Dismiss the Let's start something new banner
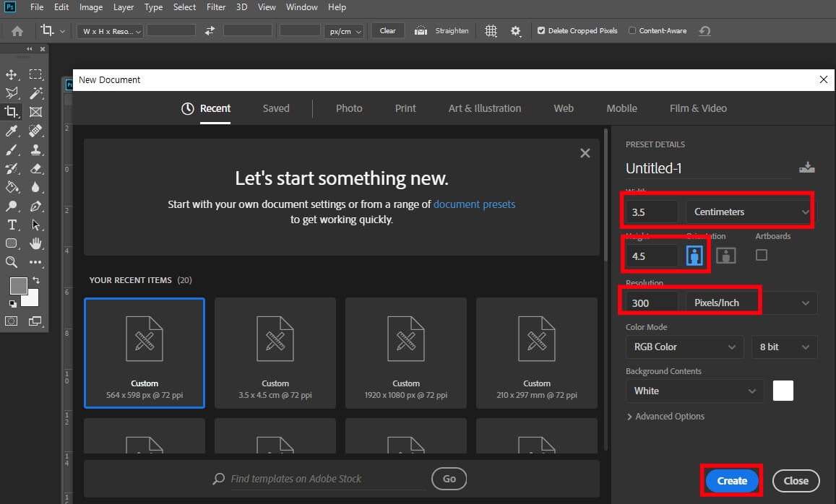Screen dimensions: 836x504 pyautogui.click(x=585, y=153)
